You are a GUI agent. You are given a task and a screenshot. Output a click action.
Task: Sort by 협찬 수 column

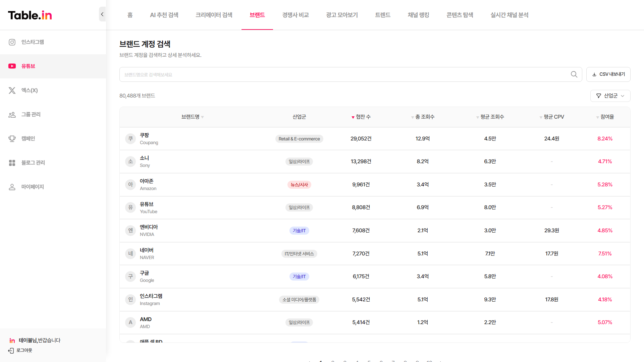(361, 117)
